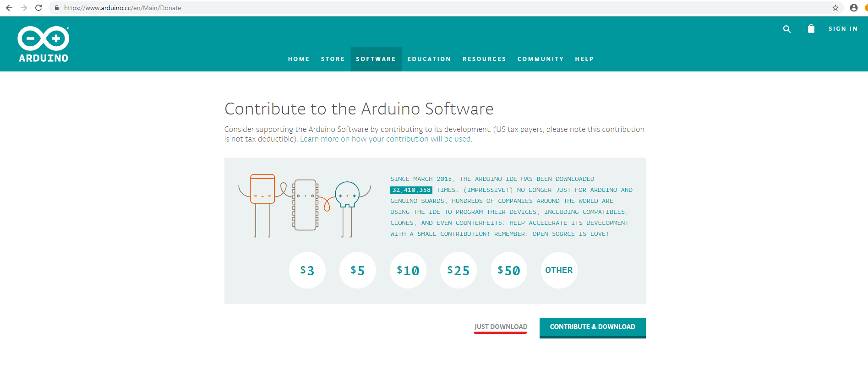868x371 pixels.
Task: Open the STORE menu item
Action: pos(333,59)
